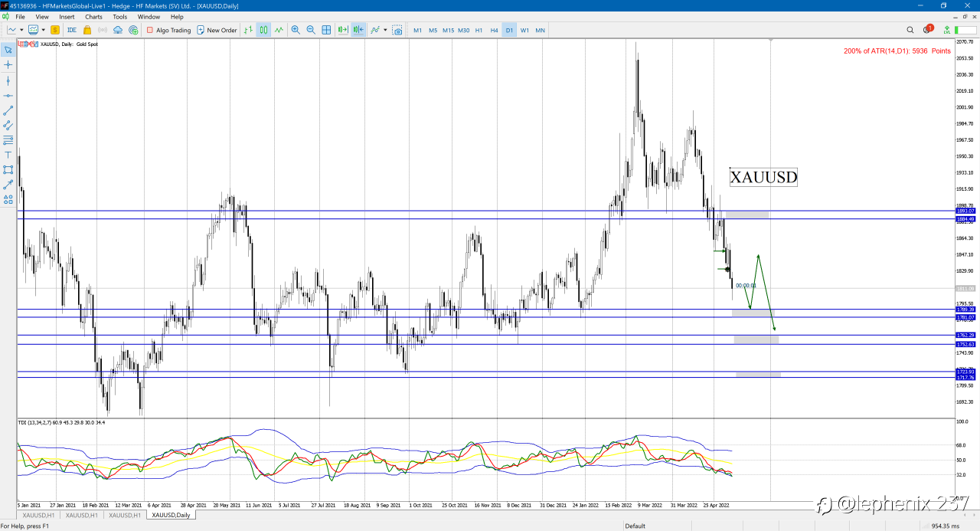This screenshot has width=980, height=531.
Task: Switch to the first XAUUSD,H1 chart tab
Action: pos(38,515)
